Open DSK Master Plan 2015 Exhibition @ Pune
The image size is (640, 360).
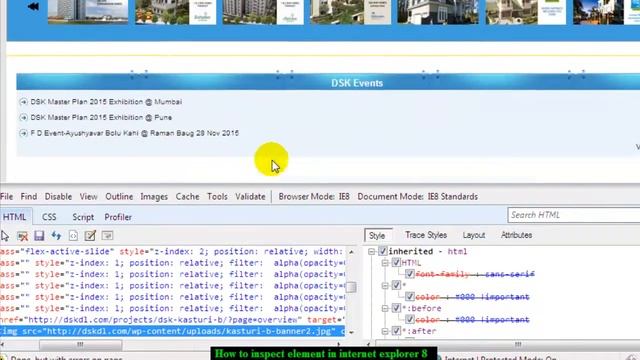click(x=101, y=118)
